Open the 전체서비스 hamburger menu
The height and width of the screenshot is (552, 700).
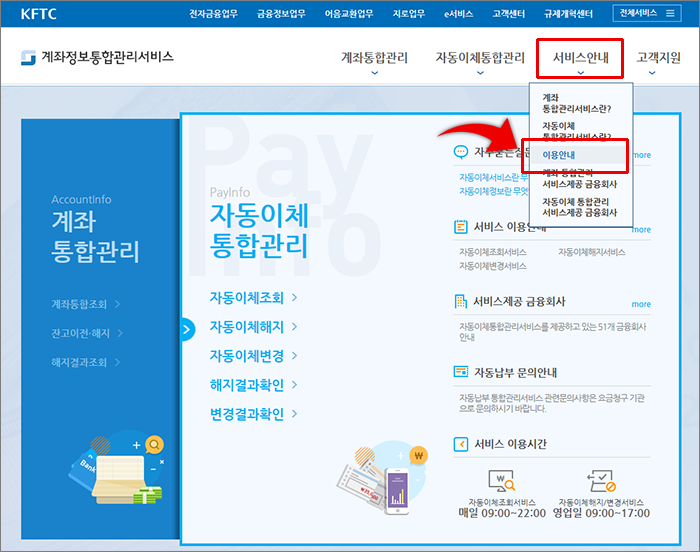click(x=647, y=13)
